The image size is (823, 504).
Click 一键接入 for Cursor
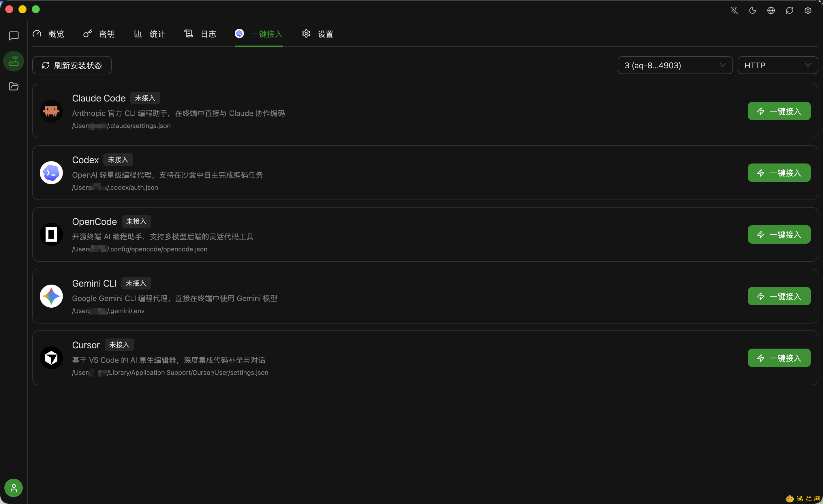click(x=779, y=358)
